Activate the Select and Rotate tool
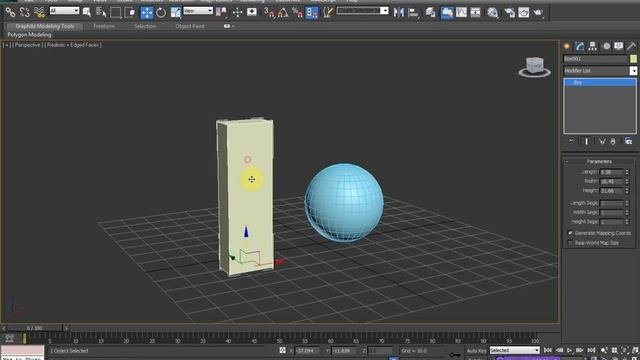 [161, 13]
